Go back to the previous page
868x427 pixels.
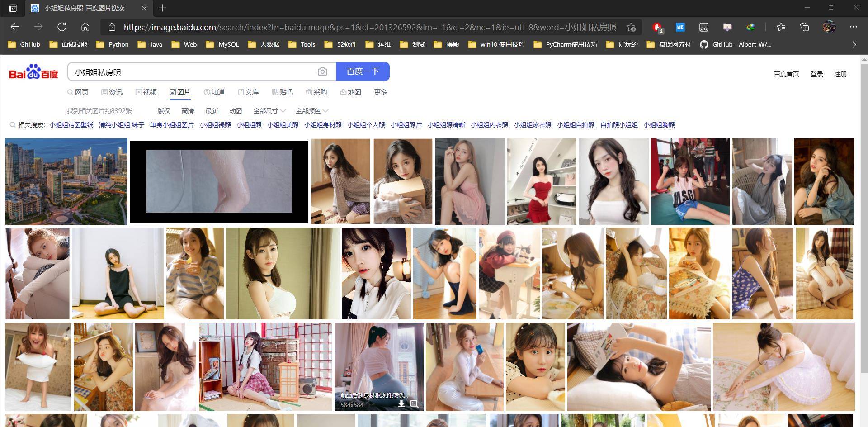click(15, 27)
